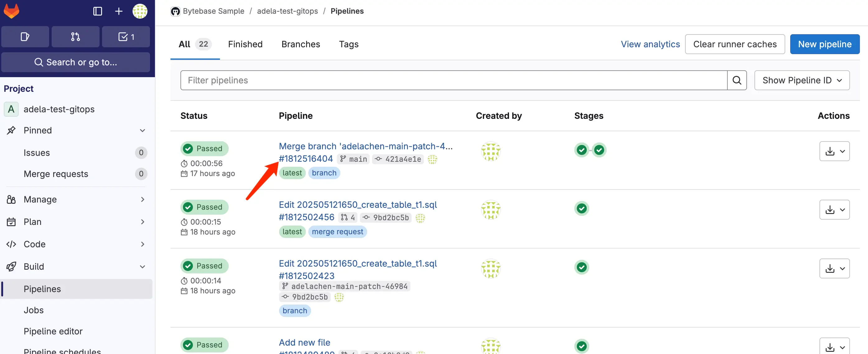
Task: Click the New pipeline button
Action: [x=824, y=44]
